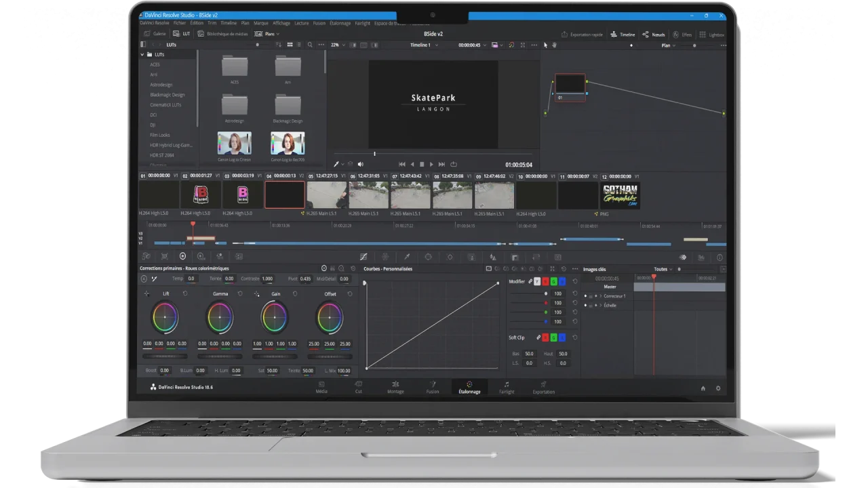
Task: Click the home project manager icon
Action: [x=703, y=388]
